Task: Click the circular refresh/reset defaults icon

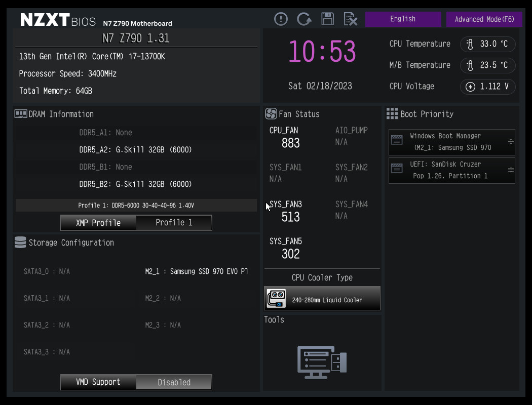Action: click(304, 19)
